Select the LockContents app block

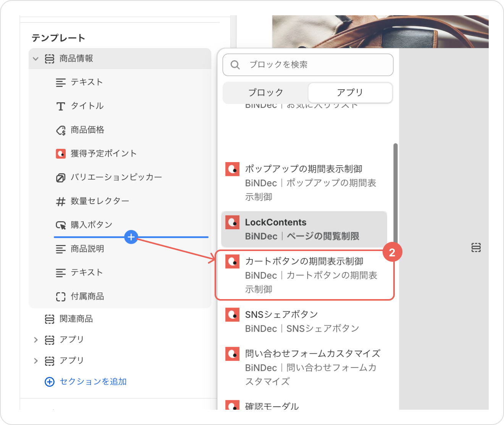(304, 229)
